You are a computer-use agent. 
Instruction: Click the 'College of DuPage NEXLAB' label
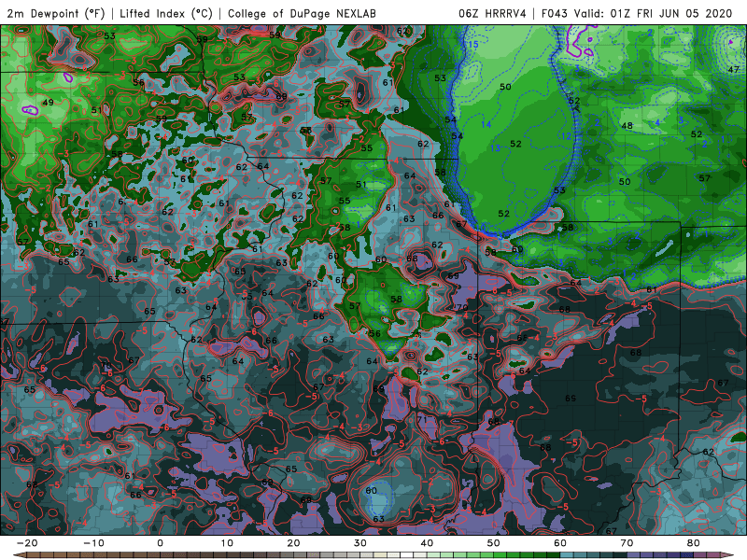(302, 13)
